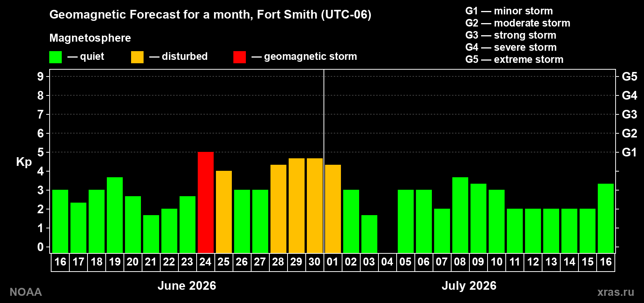The image size is (644, 303).
Task: Click the Kp value 9 on axis
Action: tap(41, 77)
